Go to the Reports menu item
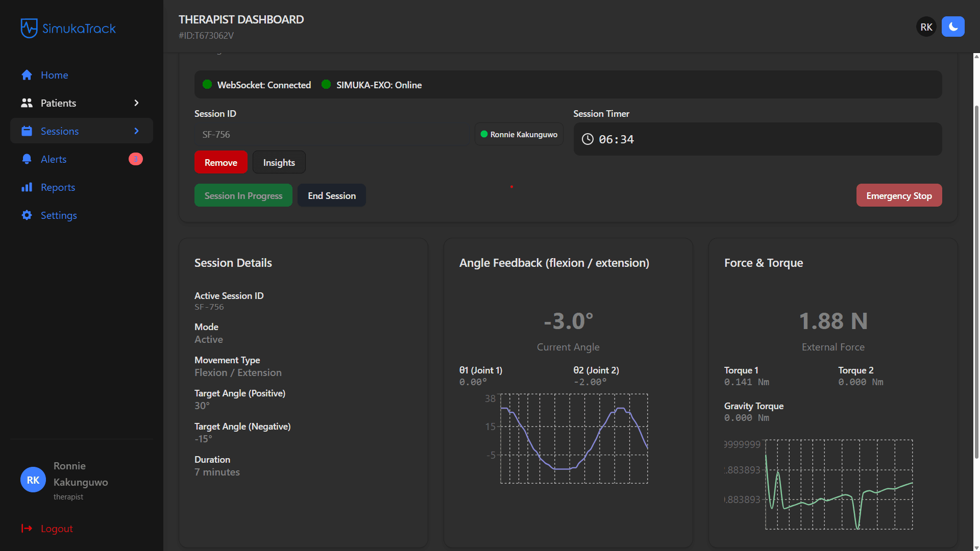This screenshot has height=551, width=980. [x=58, y=187]
